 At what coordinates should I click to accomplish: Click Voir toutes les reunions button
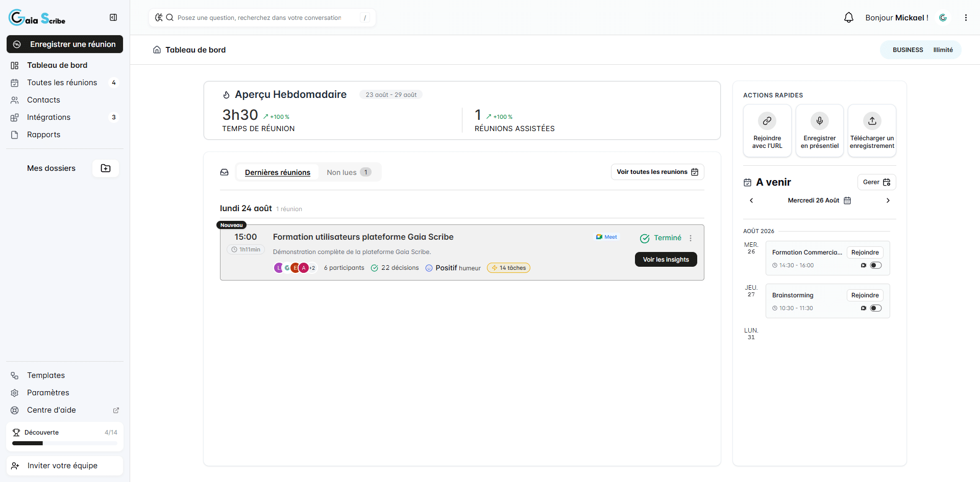tap(657, 172)
